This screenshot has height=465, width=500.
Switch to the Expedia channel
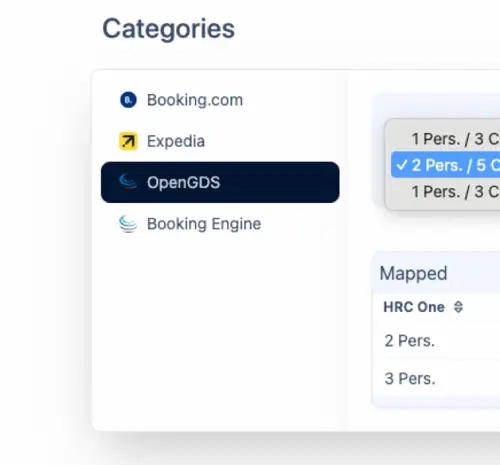[220, 141]
